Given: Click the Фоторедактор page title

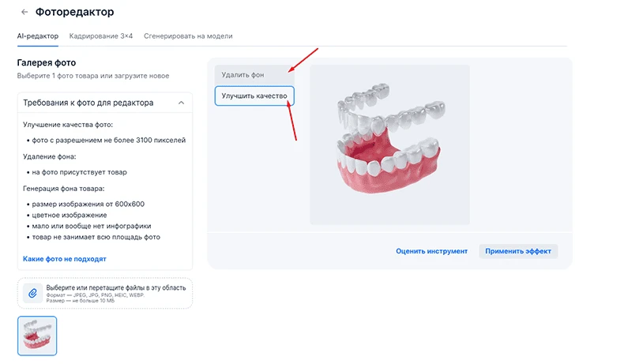Looking at the screenshot, I should coord(74,12).
